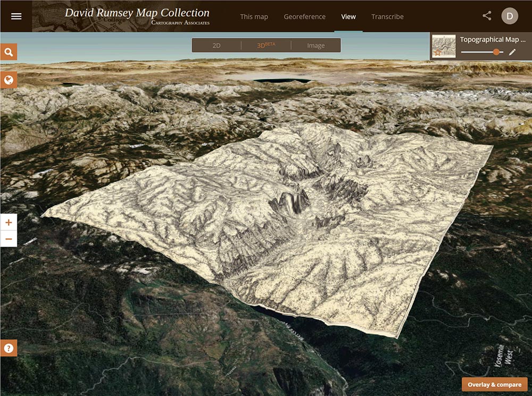
Task: Select the 3D BETA mode
Action: pyautogui.click(x=266, y=45)
